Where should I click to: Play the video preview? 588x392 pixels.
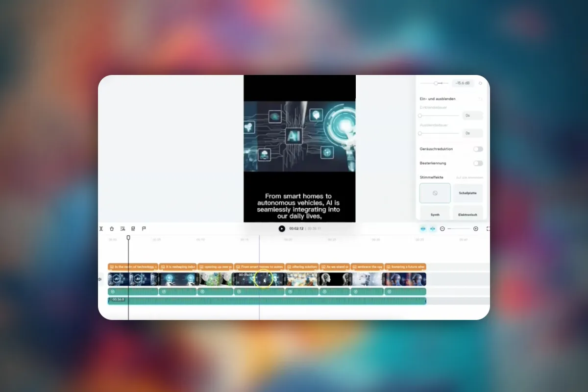tap(282, 229)
